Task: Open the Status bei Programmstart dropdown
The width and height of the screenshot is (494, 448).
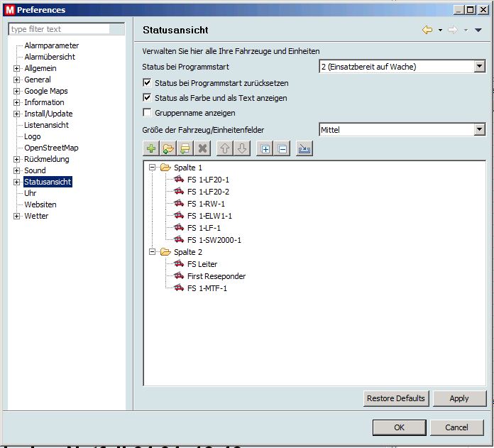Action: [x=479, y=67]
